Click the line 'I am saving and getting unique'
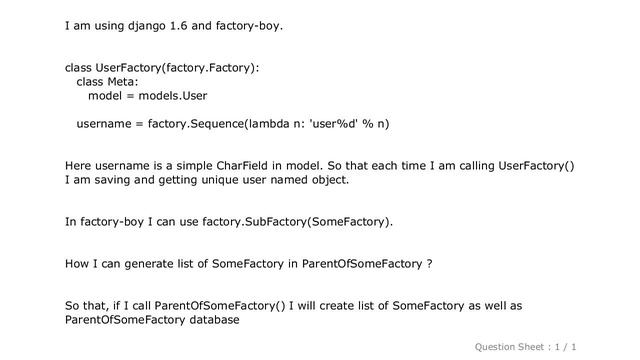Screen dimensions: 640x360 pyautogui.click(x=207, y=180)
